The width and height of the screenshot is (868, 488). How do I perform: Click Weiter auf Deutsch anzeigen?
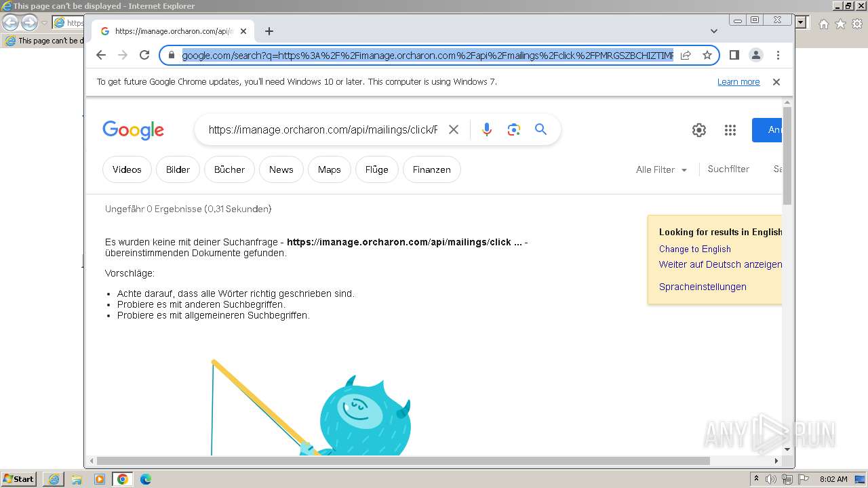pos(720,264)
